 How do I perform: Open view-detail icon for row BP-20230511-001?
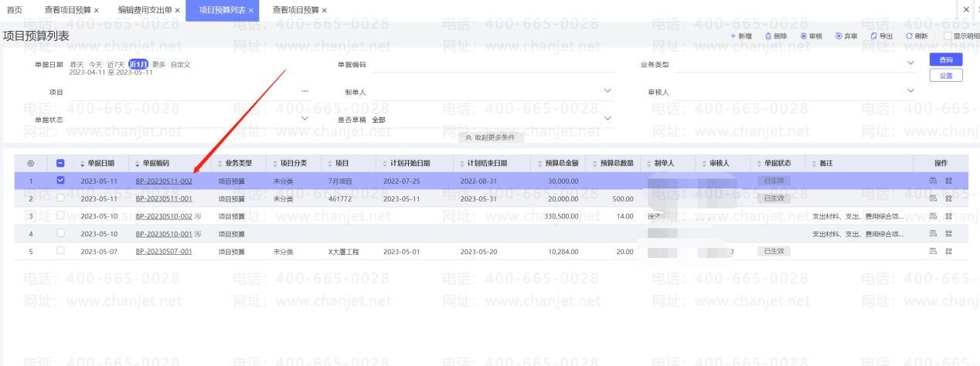tap(933, 198)
